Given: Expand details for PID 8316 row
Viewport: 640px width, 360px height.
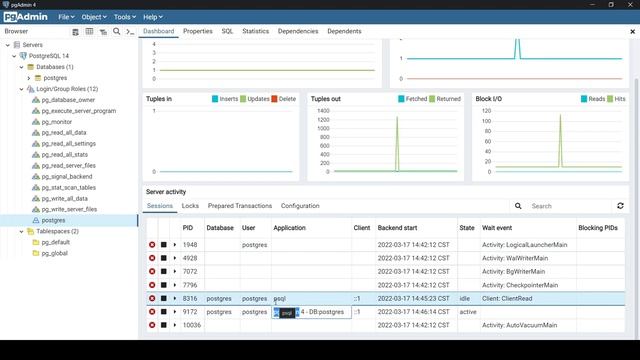Looking at the screenshot, I should tap(175, 298).
